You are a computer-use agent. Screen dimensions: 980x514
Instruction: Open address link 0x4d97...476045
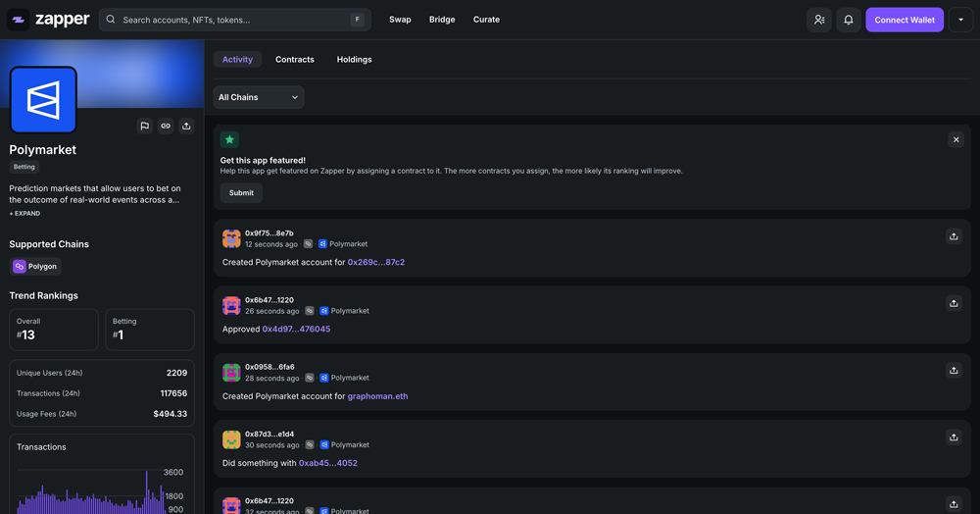tap(296, 329)
